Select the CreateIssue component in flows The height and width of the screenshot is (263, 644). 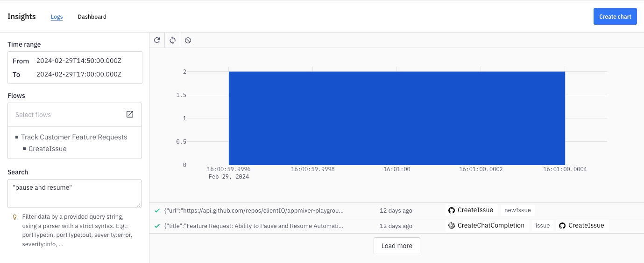47,149
